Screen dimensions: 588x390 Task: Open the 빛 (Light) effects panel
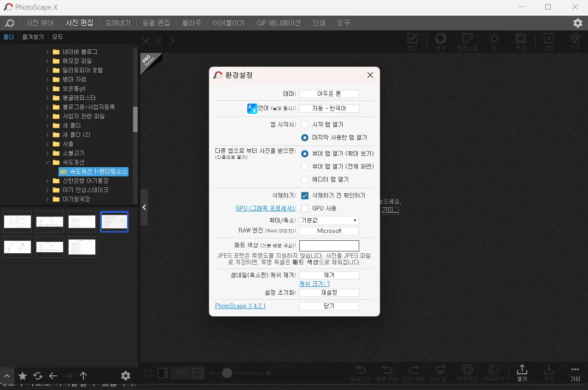[494, 41]
